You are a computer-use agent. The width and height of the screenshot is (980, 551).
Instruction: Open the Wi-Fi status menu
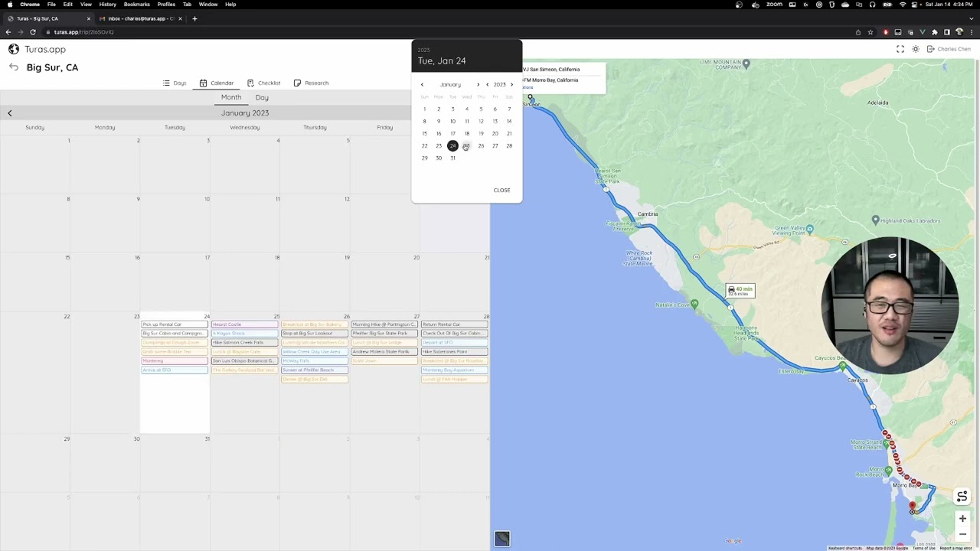point(903,5)
